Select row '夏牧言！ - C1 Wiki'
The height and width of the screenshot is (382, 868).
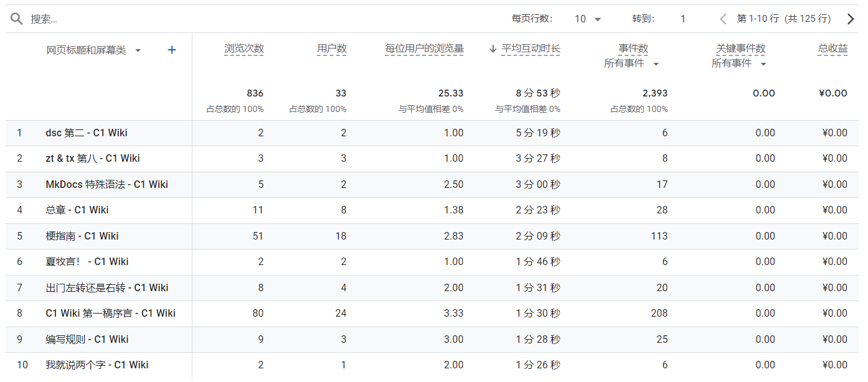432,261
